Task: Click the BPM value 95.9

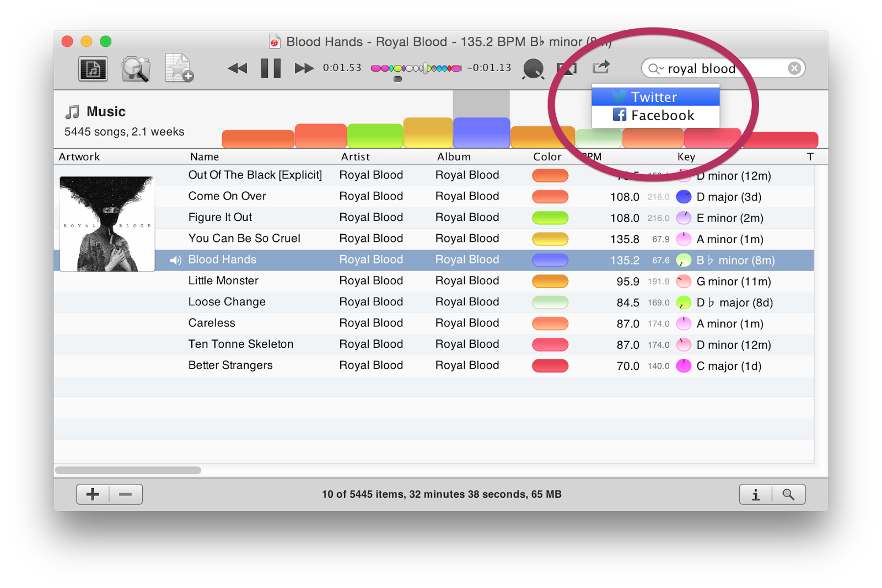Action: (x=628, y=282)
